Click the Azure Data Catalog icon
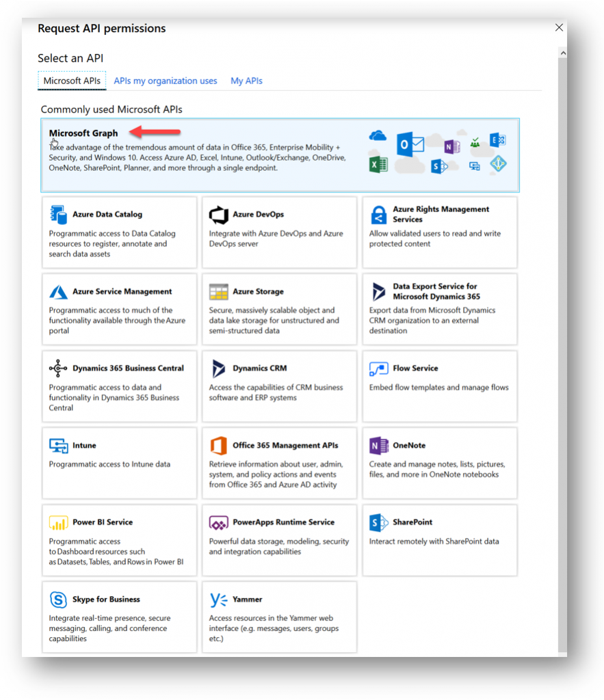This screenshot has width=604, height=700. (x=58, y=215)
